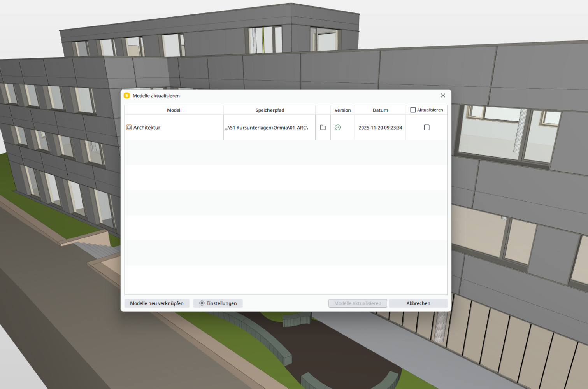Select the Architektur model name
Viewport: 588px width, 389px height.
pyautogui.click(x=147, y=128)
